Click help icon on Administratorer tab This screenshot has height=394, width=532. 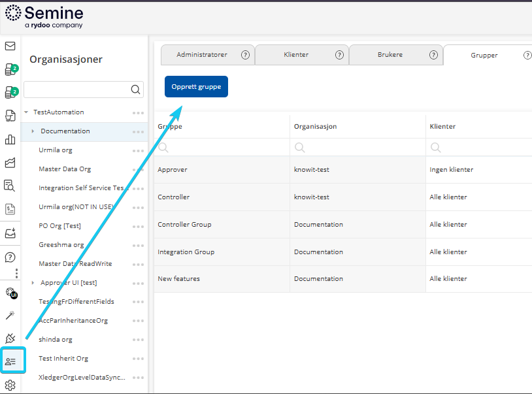[x=245, y=55]
